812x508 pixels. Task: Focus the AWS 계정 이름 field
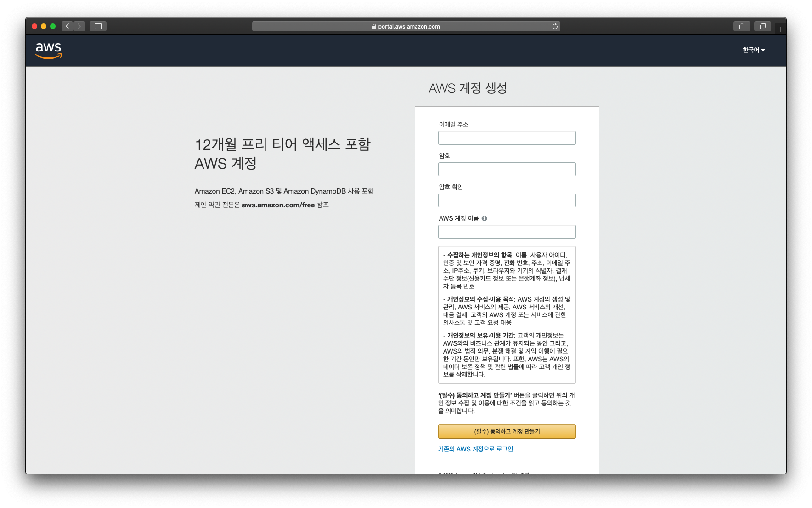pyautogui.click(x=507, y=232)
